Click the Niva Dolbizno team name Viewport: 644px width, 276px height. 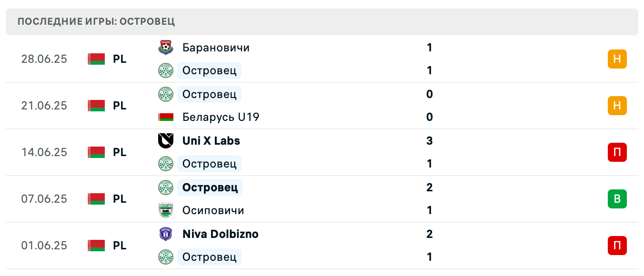click(x=220, y=234)
